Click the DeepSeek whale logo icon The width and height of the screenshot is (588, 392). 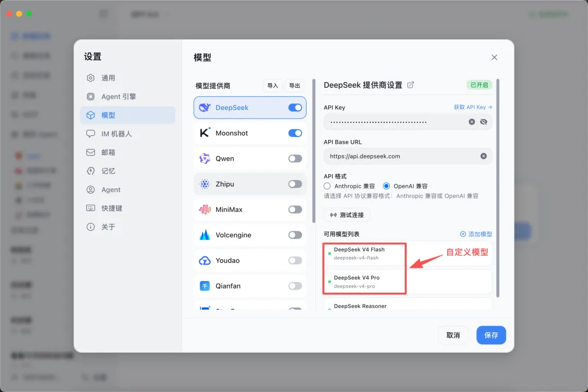(205, 108)
